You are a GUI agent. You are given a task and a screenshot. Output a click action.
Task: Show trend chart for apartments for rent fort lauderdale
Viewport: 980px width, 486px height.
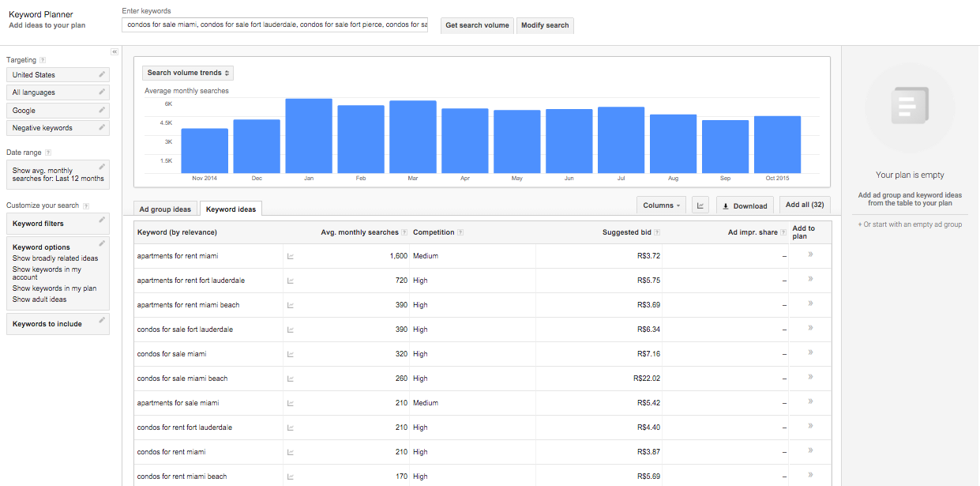[x=291, y=281]
